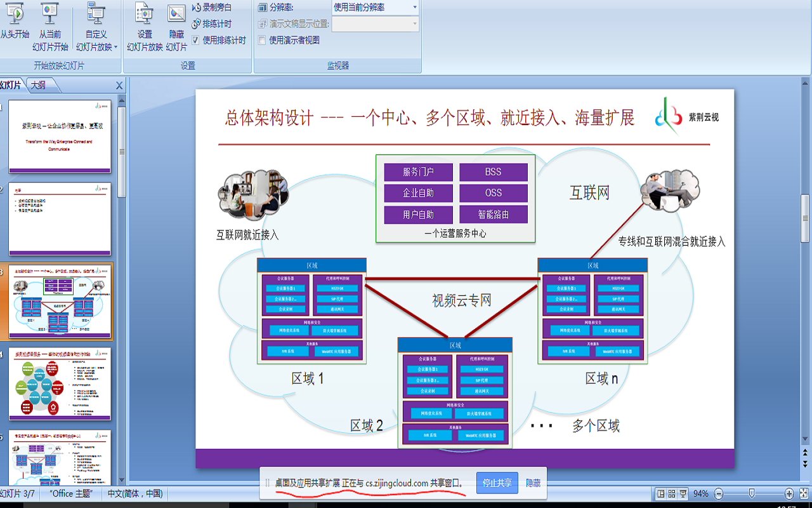This screenshot has width=812, height=508.
Task: Click 一个运营服务中心 caption
Action: [x=455, y=233]
